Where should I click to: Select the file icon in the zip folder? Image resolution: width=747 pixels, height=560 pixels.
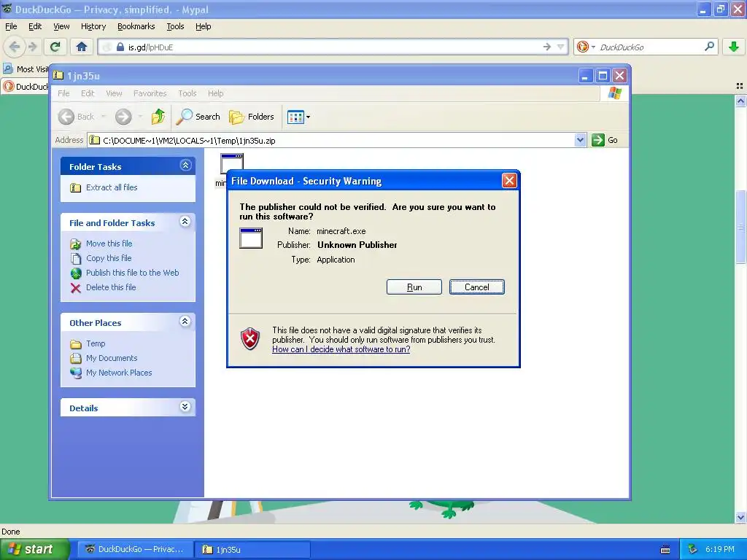coord(232,163)
